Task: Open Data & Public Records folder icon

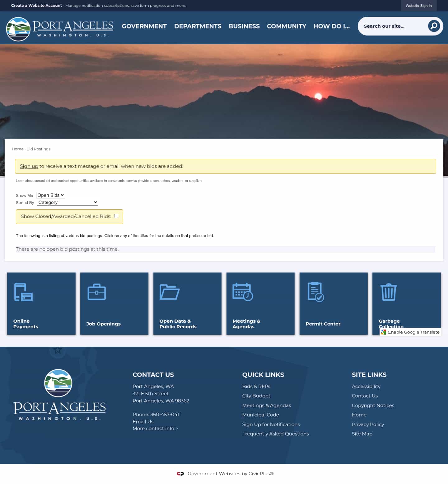Action: (x=169, y=292)
